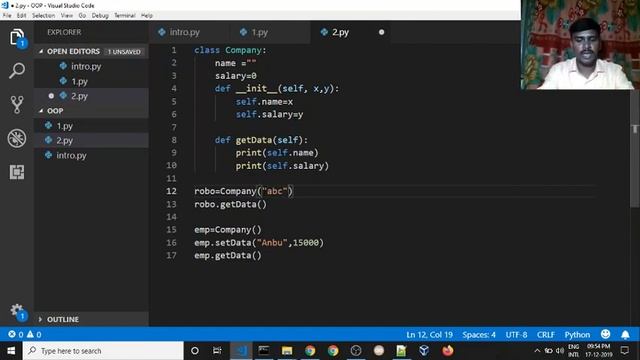
Task: Open the Debug view in activity bar
Action: [x=17, y=138]
